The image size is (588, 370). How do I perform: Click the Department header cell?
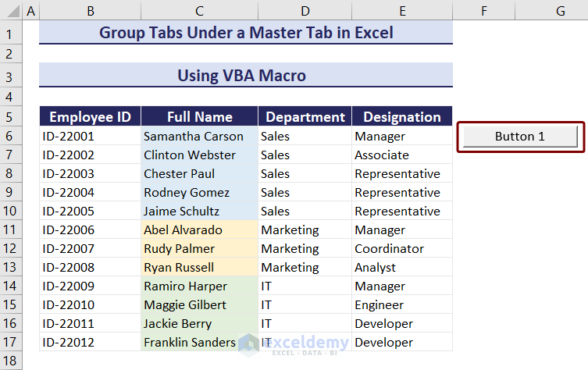(305, 117)
